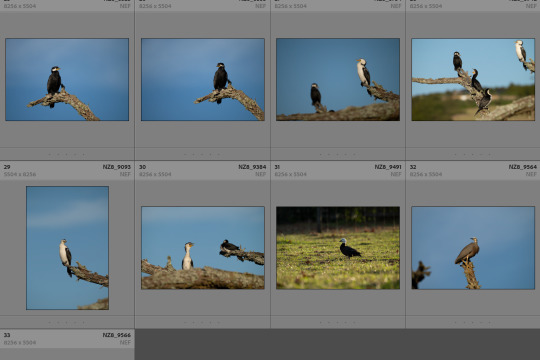The image size is (540, 360).
Task: Select the single black cormorant photo, top-left
Action: click(x=67, y=80)
